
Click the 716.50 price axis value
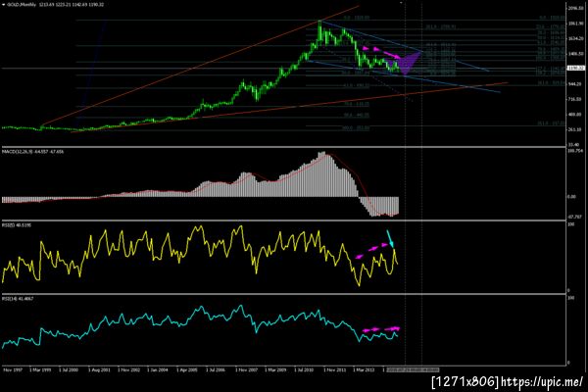(x=576, y=99)
